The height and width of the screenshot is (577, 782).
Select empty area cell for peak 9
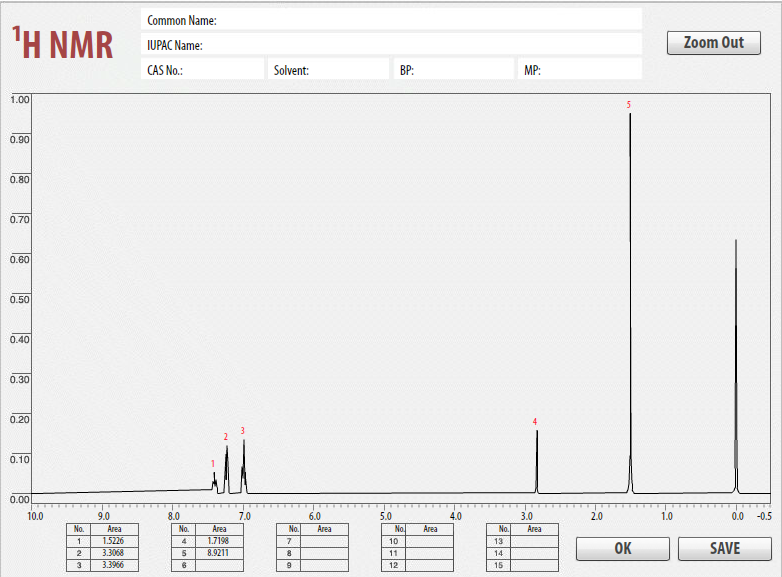point(324,565)
